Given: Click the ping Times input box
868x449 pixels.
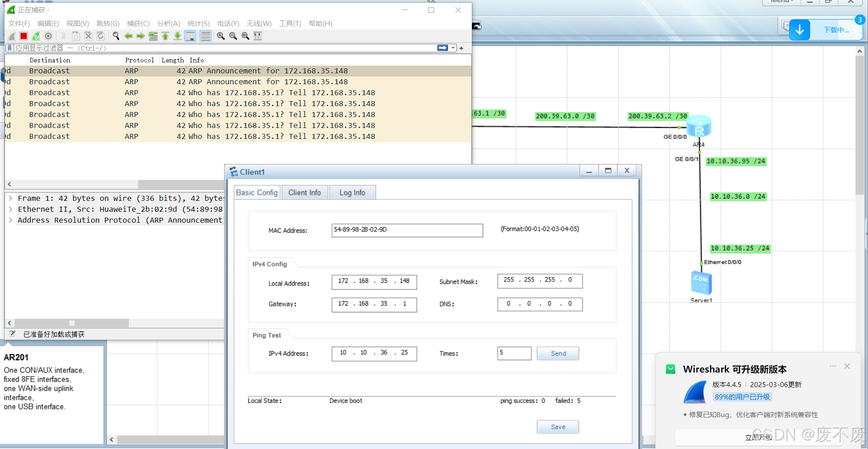Looking at the screenshot, I should (514, 353).
